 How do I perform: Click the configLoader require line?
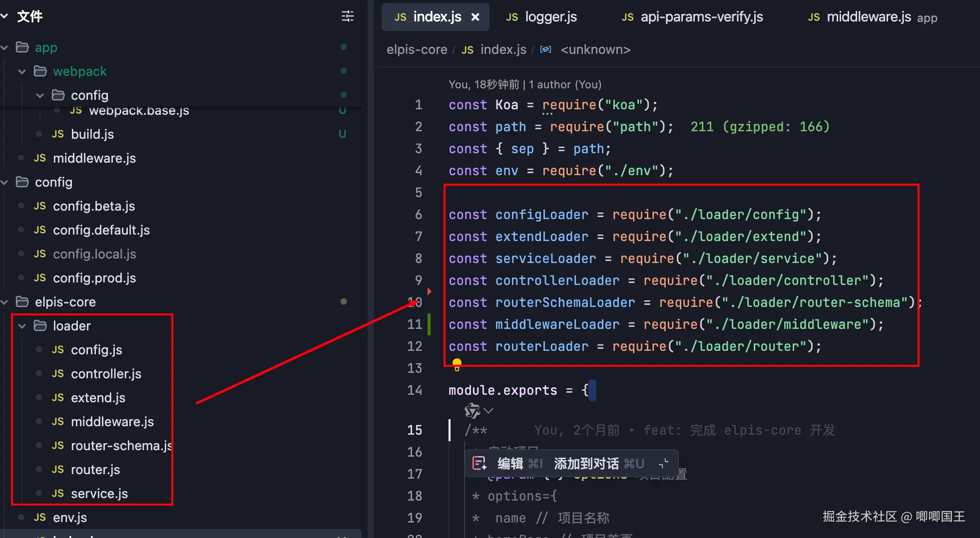pyautogui.click(x=635, y=215)
